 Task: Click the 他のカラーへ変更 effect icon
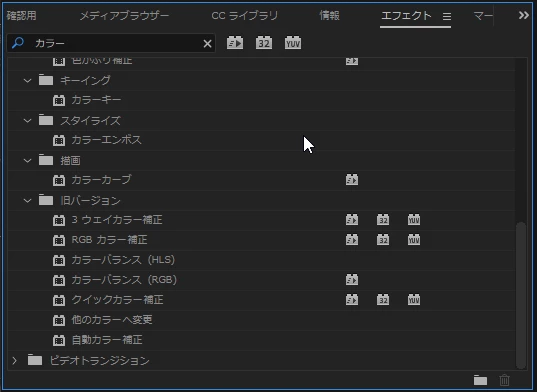coord(59,320)
